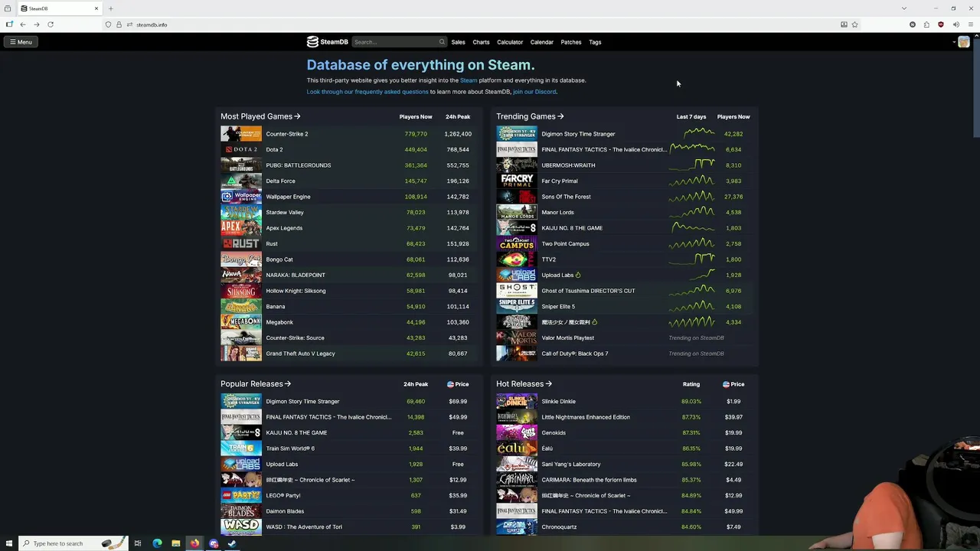Open the Most Played Games heading link
The image size is (980, 551).
[260, 116]
